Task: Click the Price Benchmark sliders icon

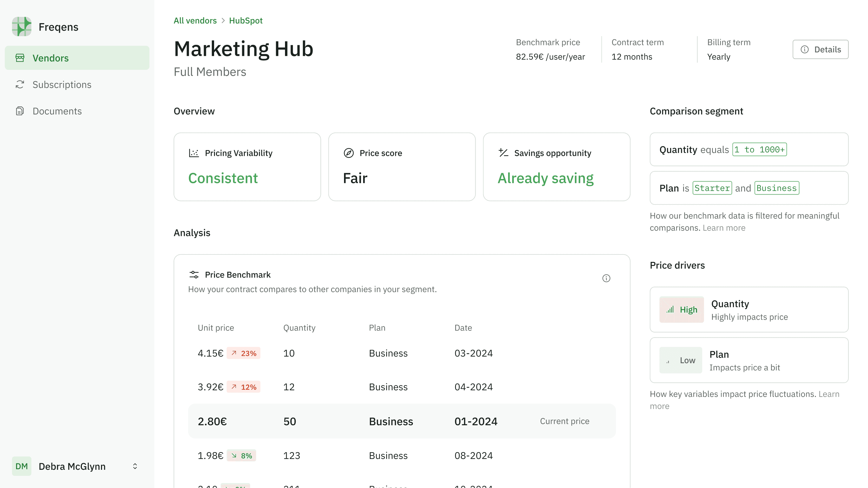Action: click(194, 274)
